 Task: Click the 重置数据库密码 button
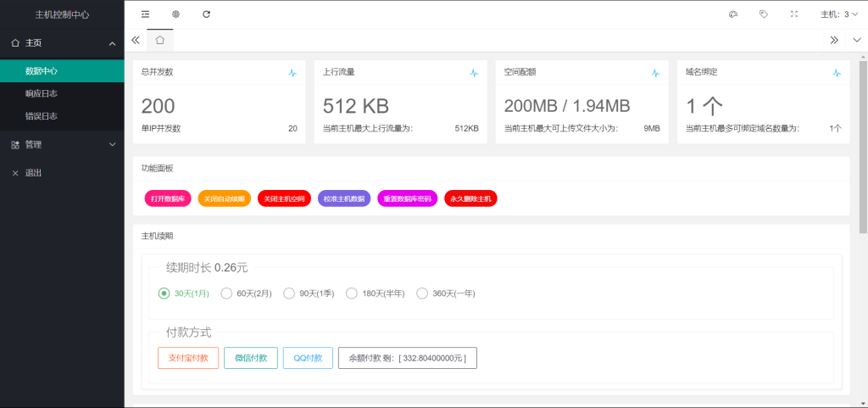[408, 198]
